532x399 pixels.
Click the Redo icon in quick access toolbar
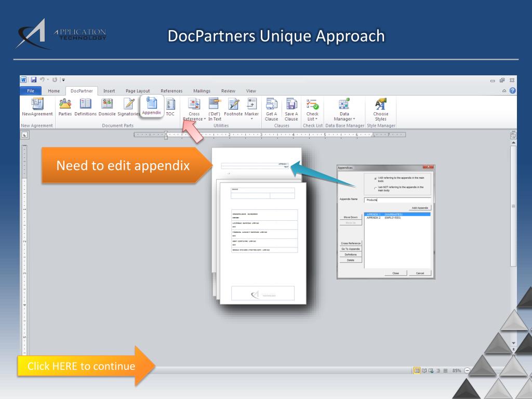[x=55, y=79]
